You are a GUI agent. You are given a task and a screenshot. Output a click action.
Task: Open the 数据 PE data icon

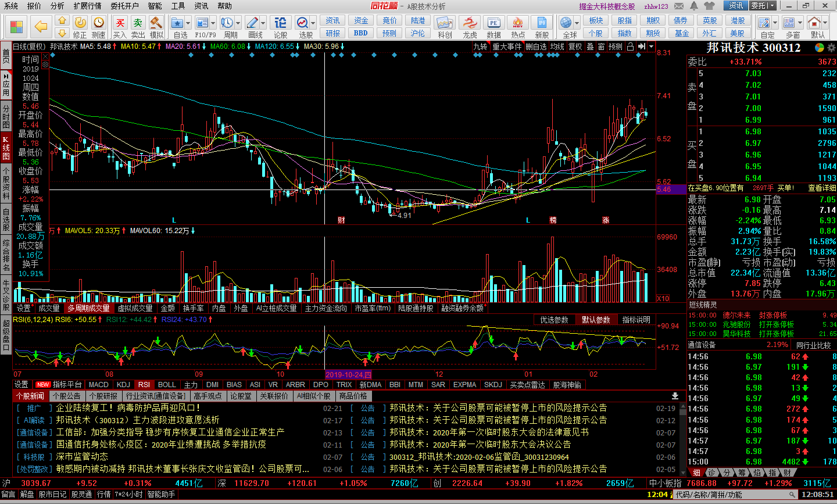(x=493, y=22)
